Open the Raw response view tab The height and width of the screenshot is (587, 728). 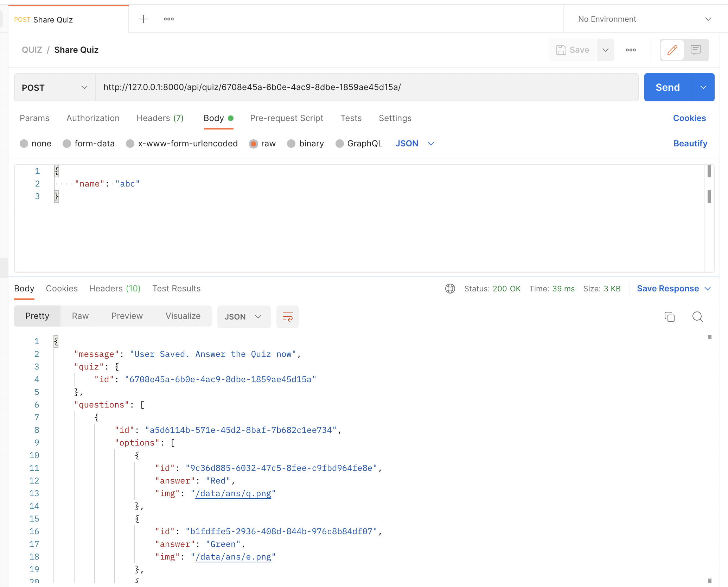80,316
